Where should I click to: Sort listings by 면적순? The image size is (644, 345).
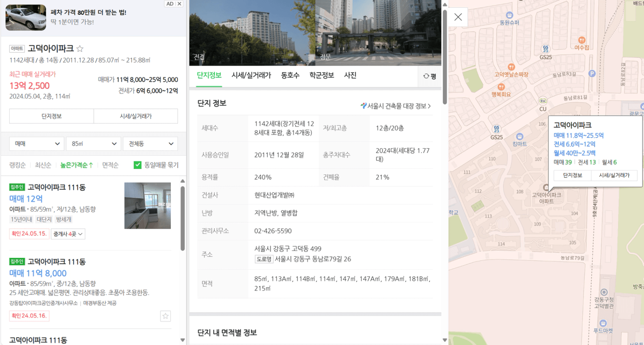tap(110, 165)
